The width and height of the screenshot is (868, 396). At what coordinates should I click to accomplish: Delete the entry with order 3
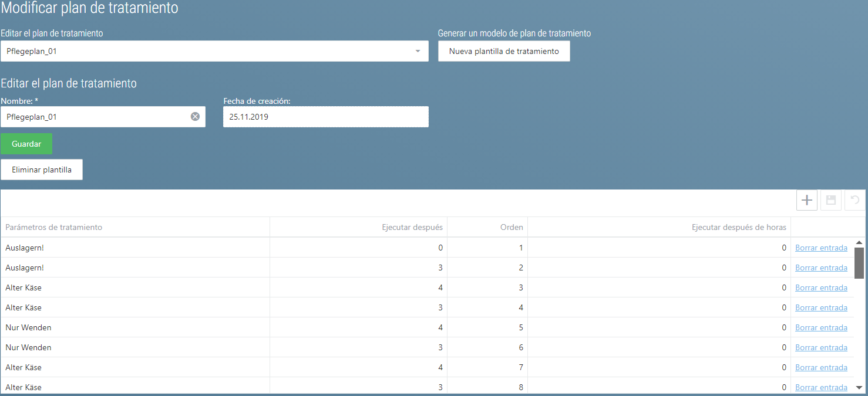(821, 287)
